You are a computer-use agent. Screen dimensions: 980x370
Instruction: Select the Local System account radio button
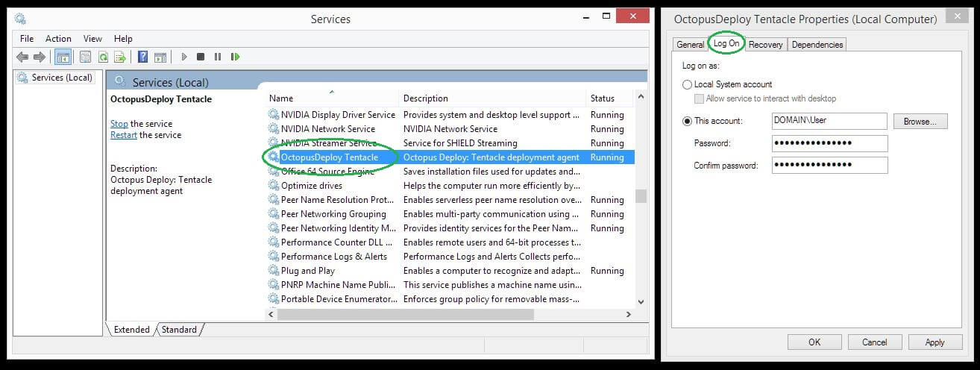[688, 85]
